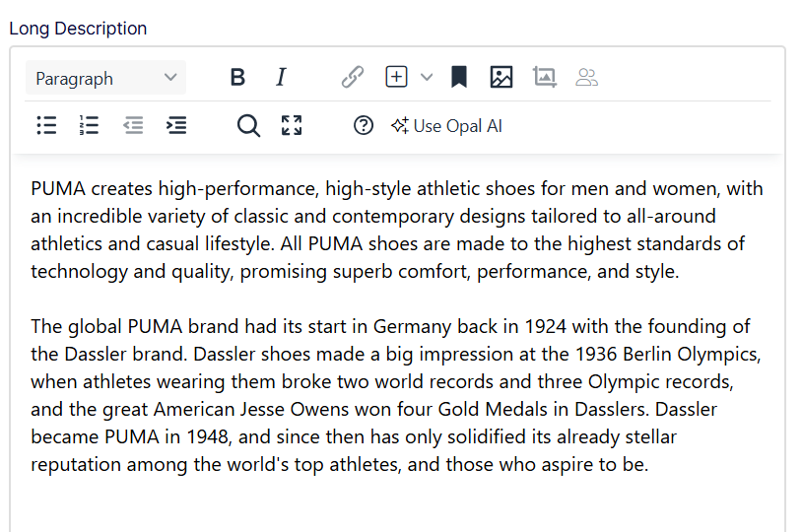The width and height of the screenshot is (801, 532).
Task: Click the plus-box insert icon
Action: coord(396,78)
